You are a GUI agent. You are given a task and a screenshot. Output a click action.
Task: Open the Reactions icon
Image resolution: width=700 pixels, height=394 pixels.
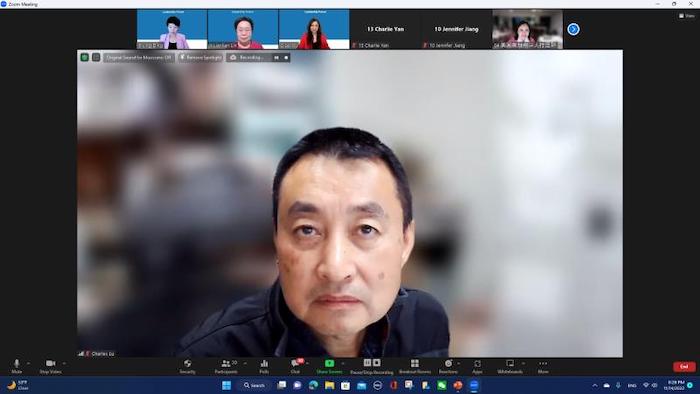[448, 366]
